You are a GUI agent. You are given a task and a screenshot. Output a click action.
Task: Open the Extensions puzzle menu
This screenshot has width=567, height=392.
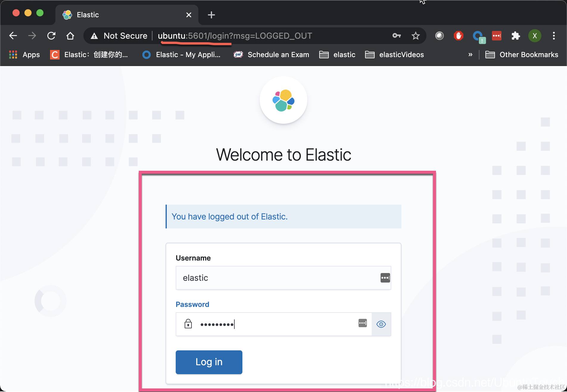pos(515,36)
